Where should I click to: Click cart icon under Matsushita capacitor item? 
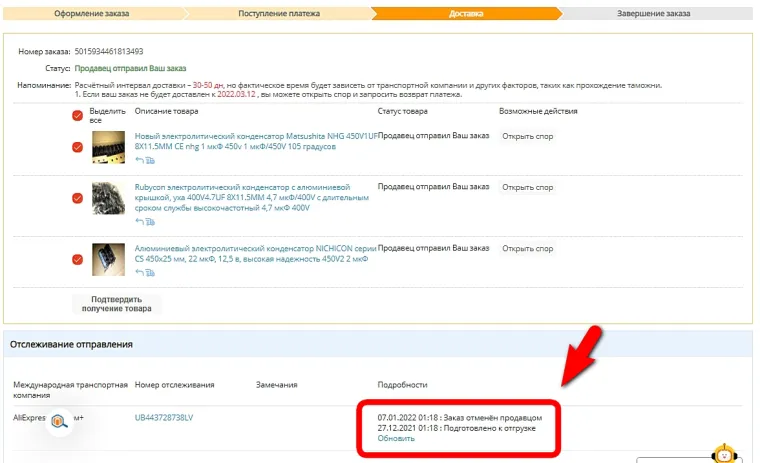click(150, 160)
